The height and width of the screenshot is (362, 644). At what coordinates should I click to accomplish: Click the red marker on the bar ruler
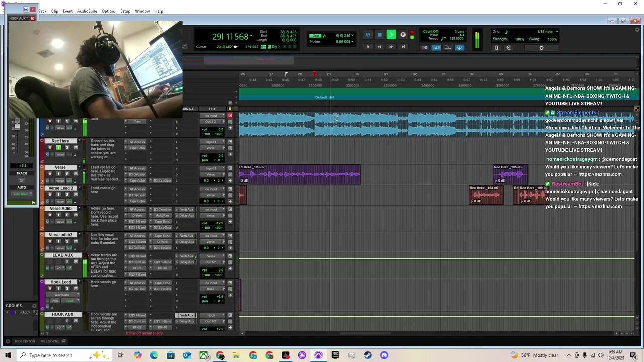pyautogui.click(x=314, y=74)
